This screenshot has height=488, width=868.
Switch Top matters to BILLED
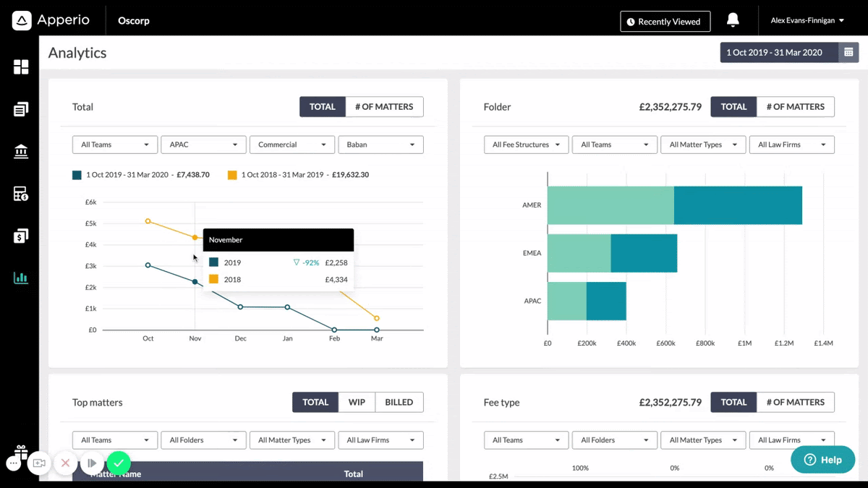pos(399,403)
